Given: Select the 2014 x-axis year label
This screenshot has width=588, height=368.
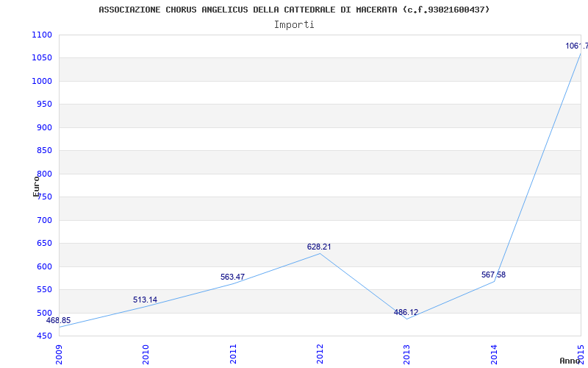Looking at the screenshot, I should point(494,354).
